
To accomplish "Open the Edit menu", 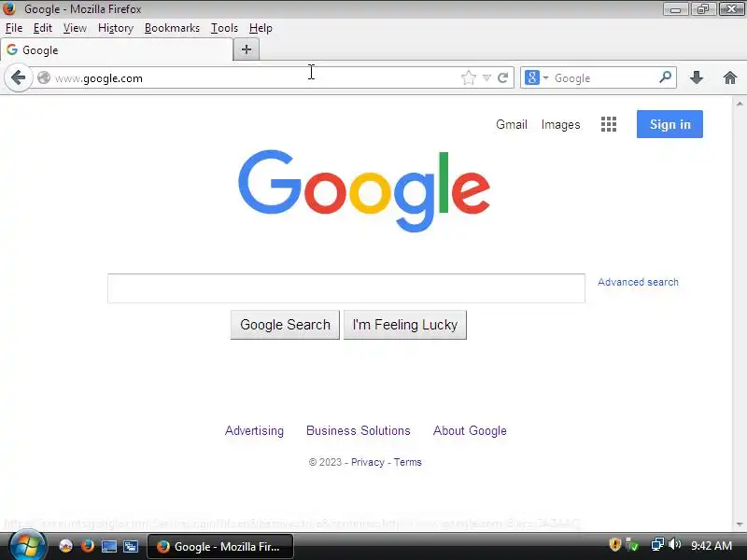I will tap(42, 28).
